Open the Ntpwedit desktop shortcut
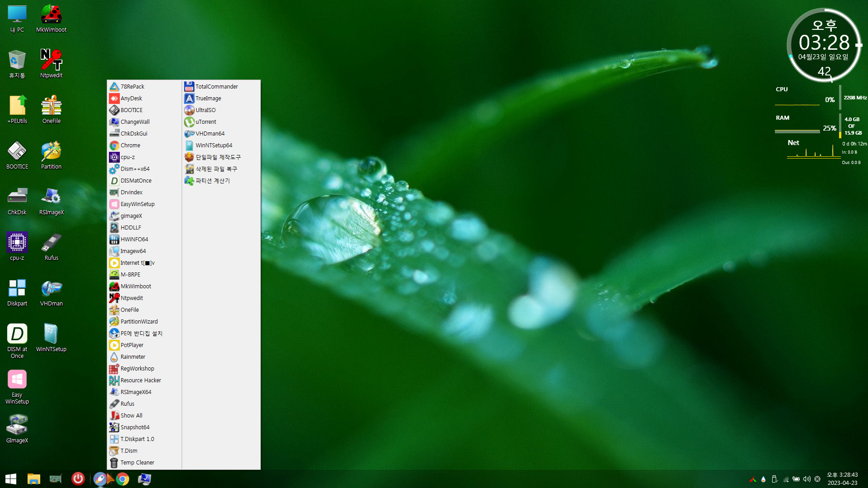The width and height of the screenshot is (868, 488). 51,64
